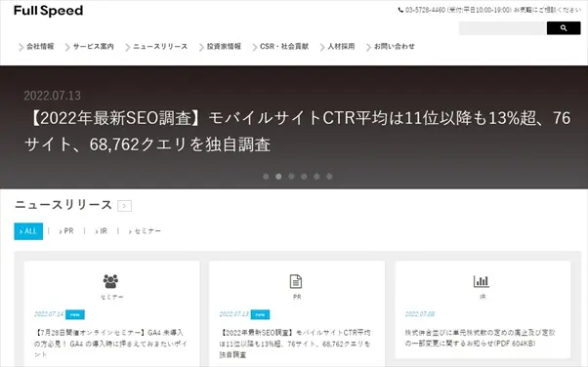Click the chevron before 会社情報

point(21,47)
